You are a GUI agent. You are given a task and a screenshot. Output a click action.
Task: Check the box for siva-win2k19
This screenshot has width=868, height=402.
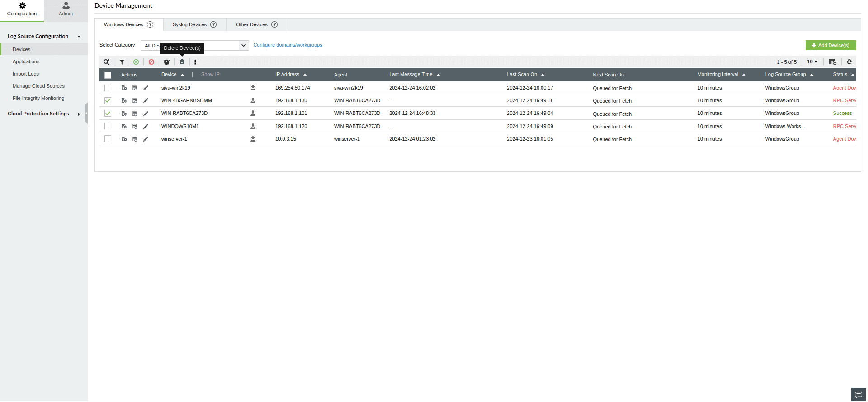[x=108, y=88]
